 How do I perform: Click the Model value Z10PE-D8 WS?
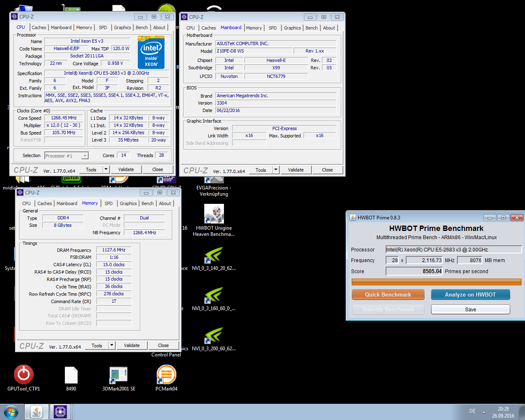254,51
